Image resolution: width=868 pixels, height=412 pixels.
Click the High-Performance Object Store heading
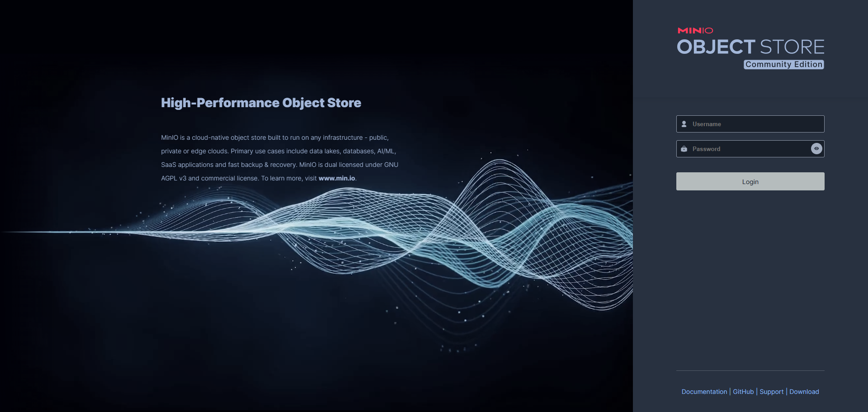[x=261, y=103]
